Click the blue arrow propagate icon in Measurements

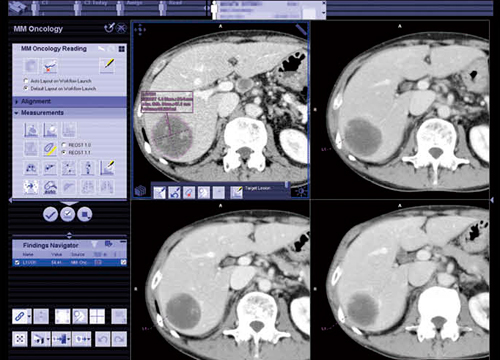click(31, 187)
